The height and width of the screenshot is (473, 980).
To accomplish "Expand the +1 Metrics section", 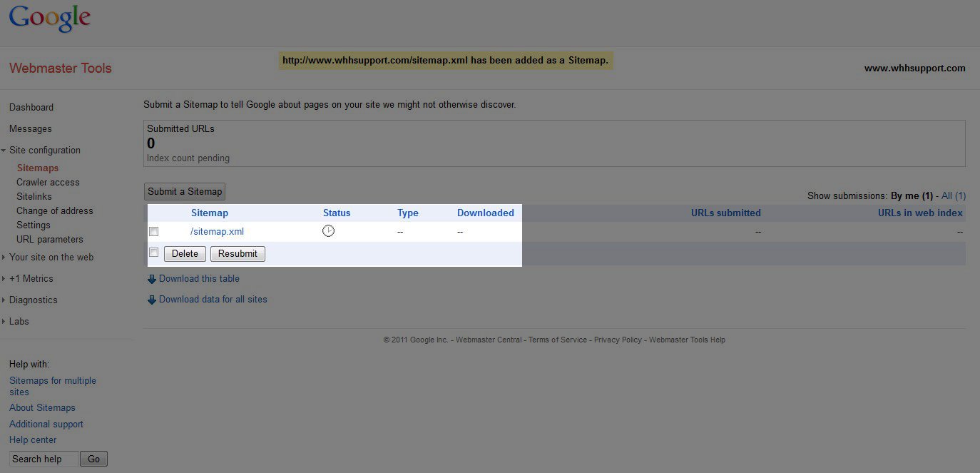I will (x=4, y=279).
